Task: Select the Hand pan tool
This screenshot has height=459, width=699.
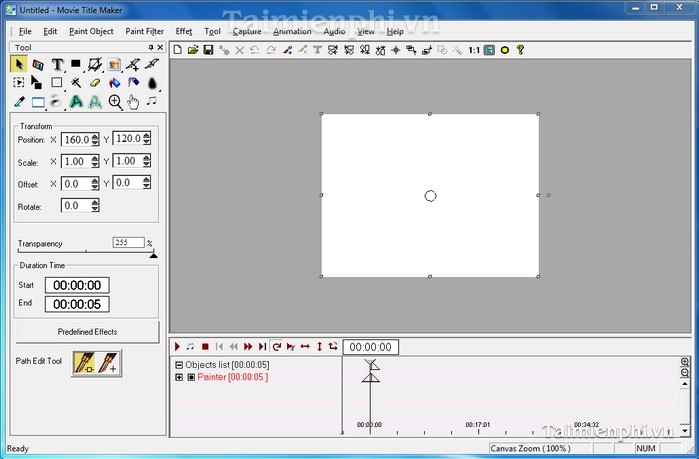Action: [134, 101]
